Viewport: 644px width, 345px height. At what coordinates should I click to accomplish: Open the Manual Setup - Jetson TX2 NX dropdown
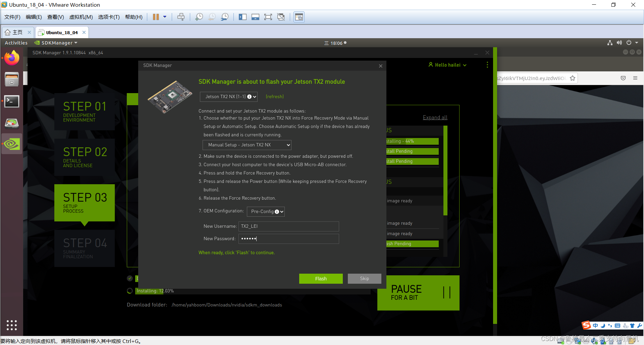pyautogui.click(x=247, y=145)
